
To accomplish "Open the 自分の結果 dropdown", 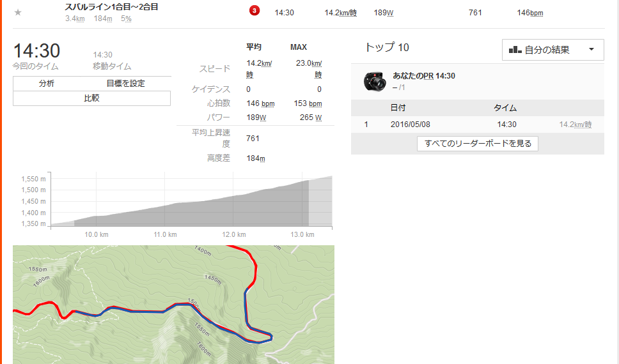I will click(553, 50).
